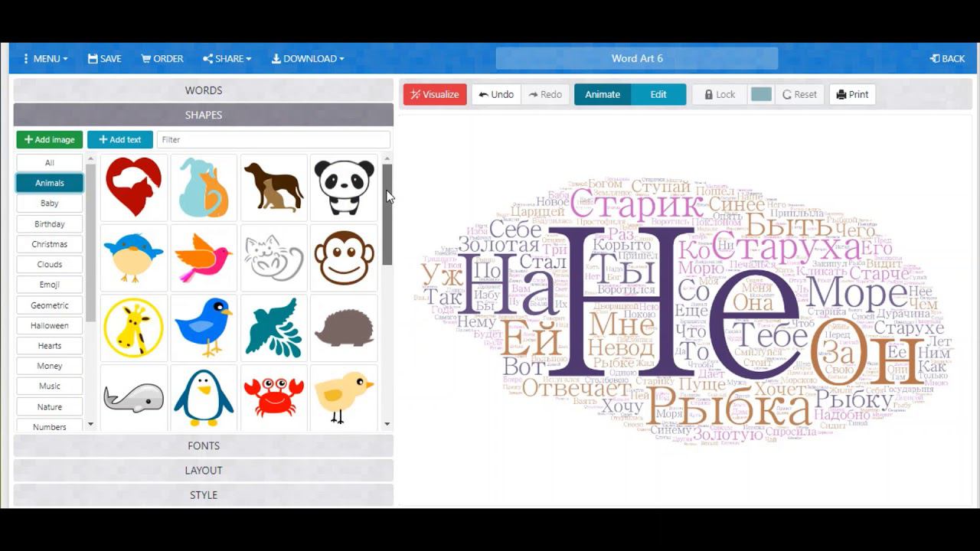Print the word cloud
This screenshot has height=551, width=980.
point(852,94)
